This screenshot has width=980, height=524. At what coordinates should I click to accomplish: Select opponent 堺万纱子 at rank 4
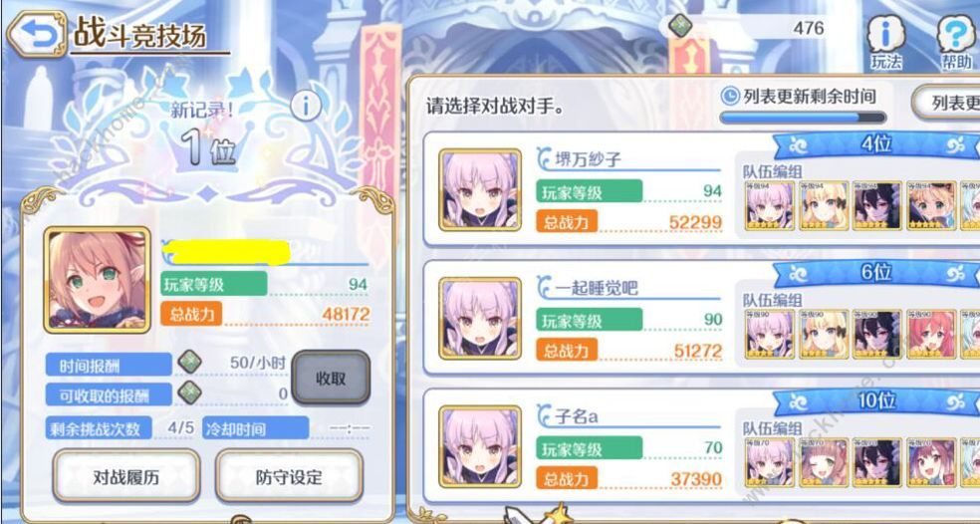tap(701, 189)
